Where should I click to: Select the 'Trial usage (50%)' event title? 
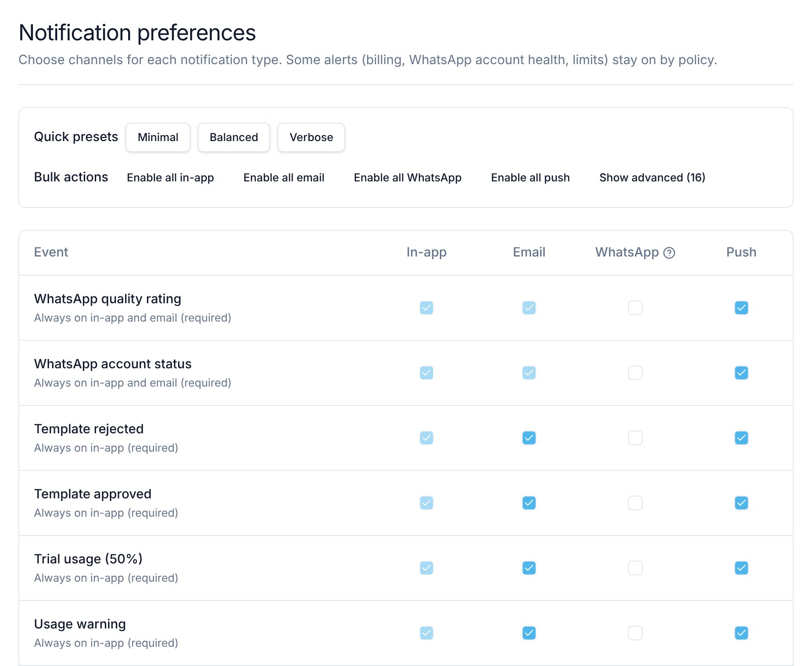tap(88, 559)
